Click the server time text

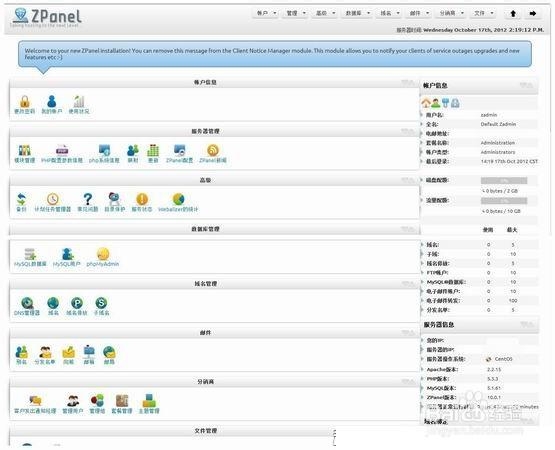coord(470,30)
